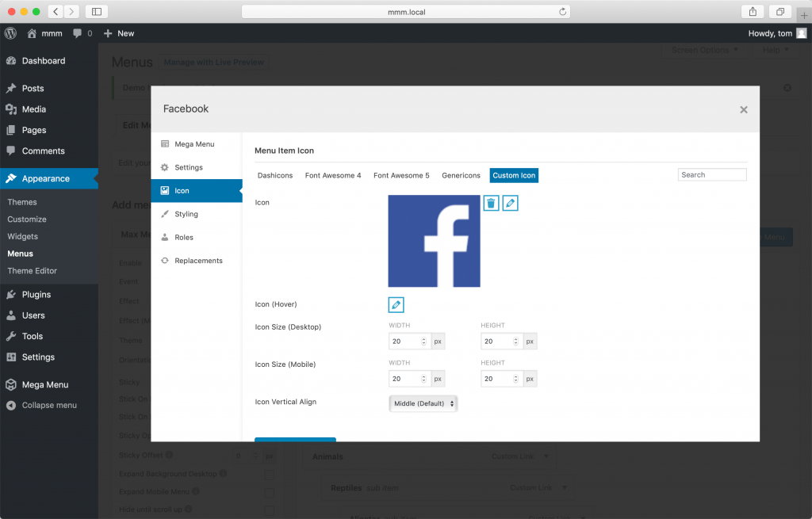Image resolution: width=812 pixels, height=519 pixels.
Task: Click the WordPress logo in the admin bar
Action: 10,33
